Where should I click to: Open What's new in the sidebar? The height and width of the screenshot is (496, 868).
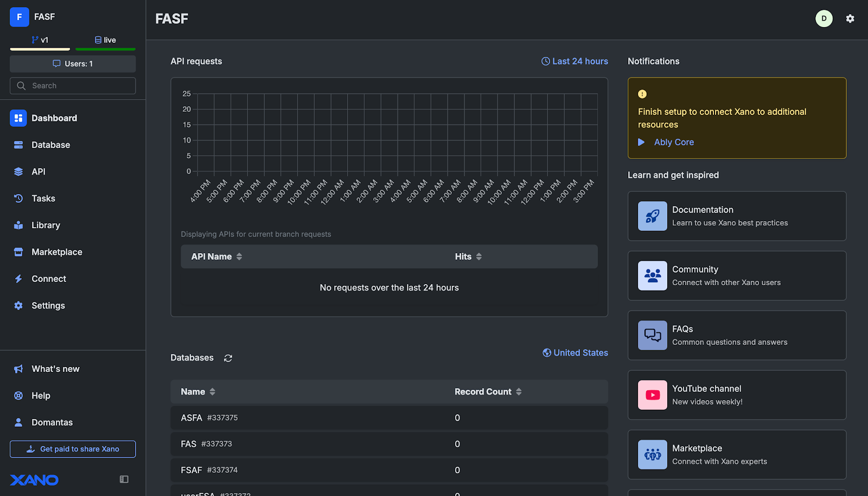pos(73,369)
